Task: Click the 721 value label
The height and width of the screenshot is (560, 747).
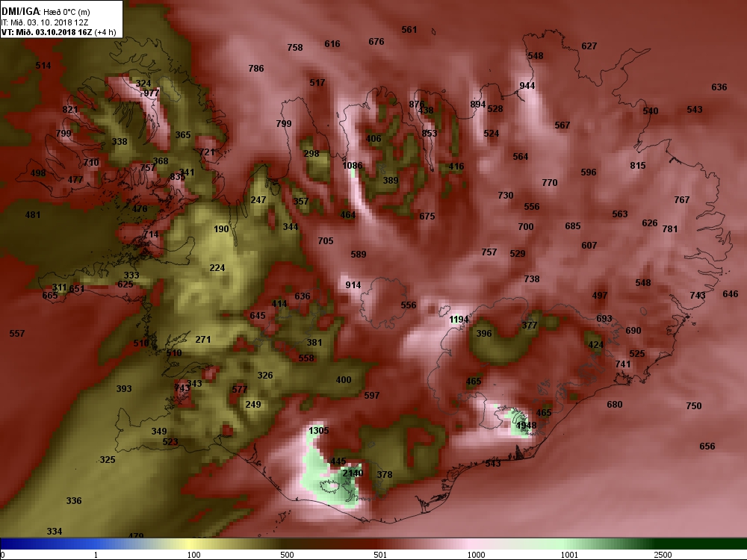Action: point(207,152)
